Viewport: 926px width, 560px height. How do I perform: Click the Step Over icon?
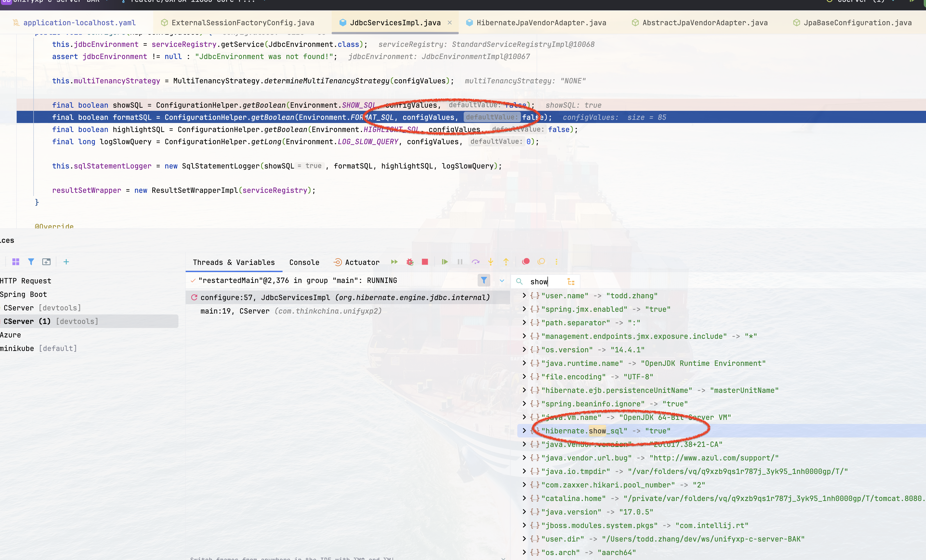pyautogui.click(x=475, y=262)
